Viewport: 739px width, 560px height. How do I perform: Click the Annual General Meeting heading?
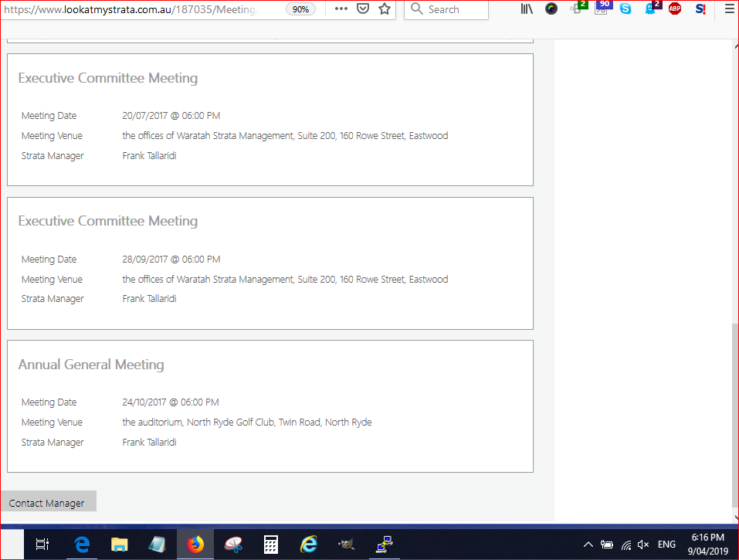point(91,365)
